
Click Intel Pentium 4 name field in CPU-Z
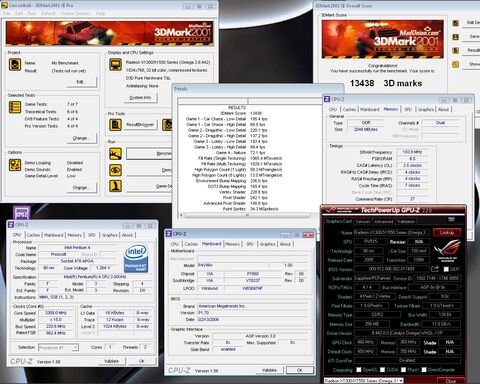tap(77, 248)
